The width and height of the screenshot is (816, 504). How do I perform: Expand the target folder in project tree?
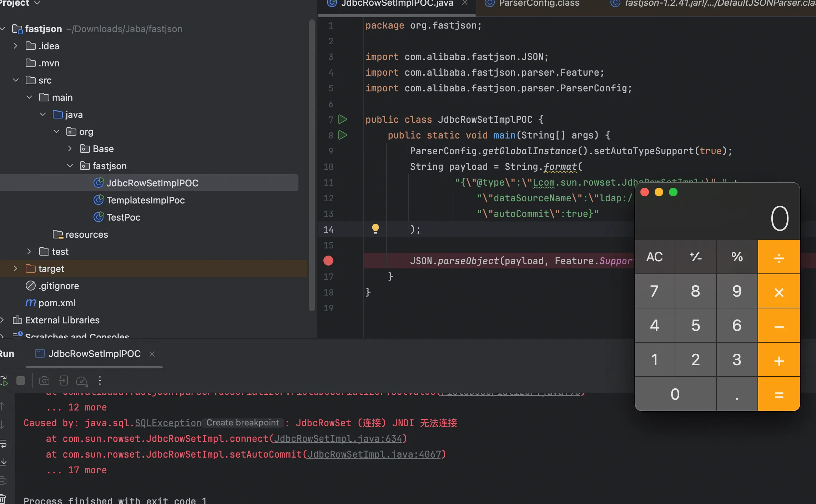15,268
